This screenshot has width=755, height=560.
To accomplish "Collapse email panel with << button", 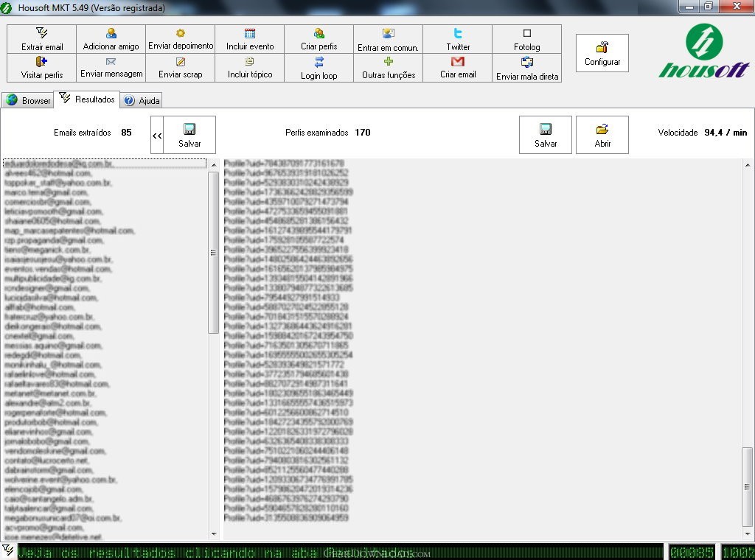I will [157, 135].
